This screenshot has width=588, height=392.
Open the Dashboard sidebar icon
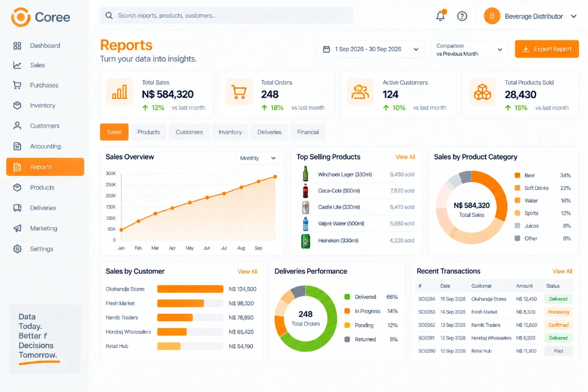(x=17, y=46)
